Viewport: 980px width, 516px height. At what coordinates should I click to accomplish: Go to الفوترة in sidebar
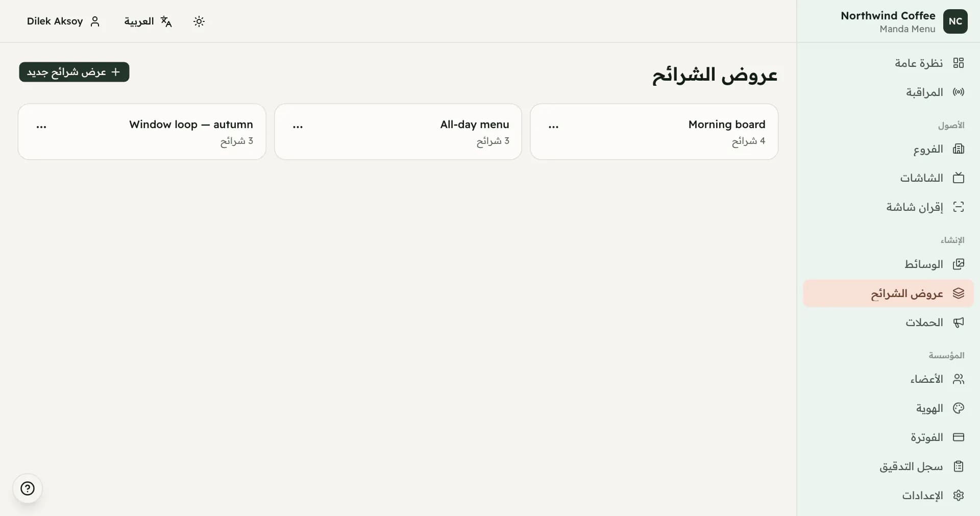click(889, 437)
